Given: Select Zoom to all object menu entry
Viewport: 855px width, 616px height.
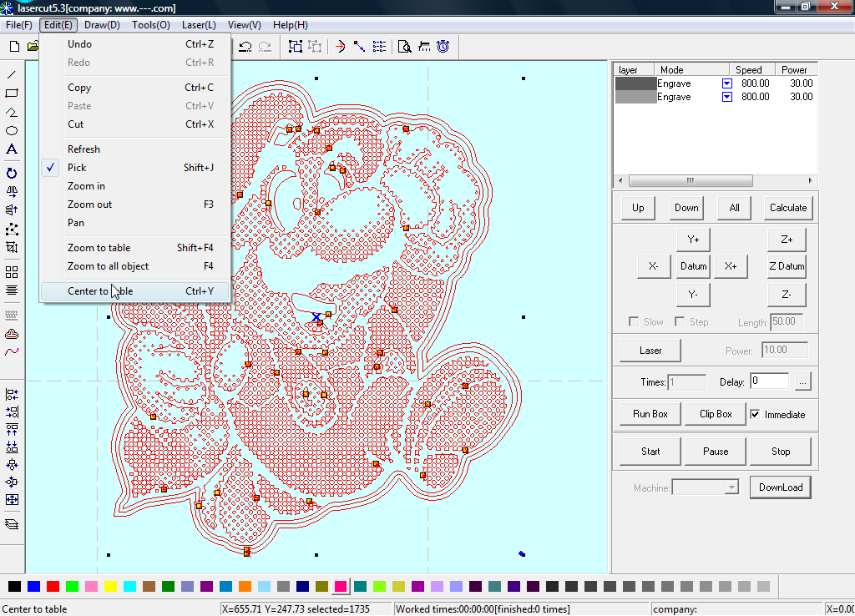Looking at the screenshot, I should point(135,266).
